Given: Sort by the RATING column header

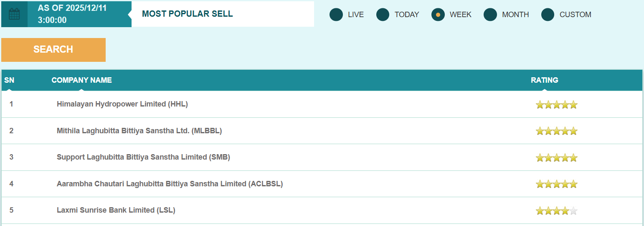Looking at the screenshot, I should tap(544, 80).
